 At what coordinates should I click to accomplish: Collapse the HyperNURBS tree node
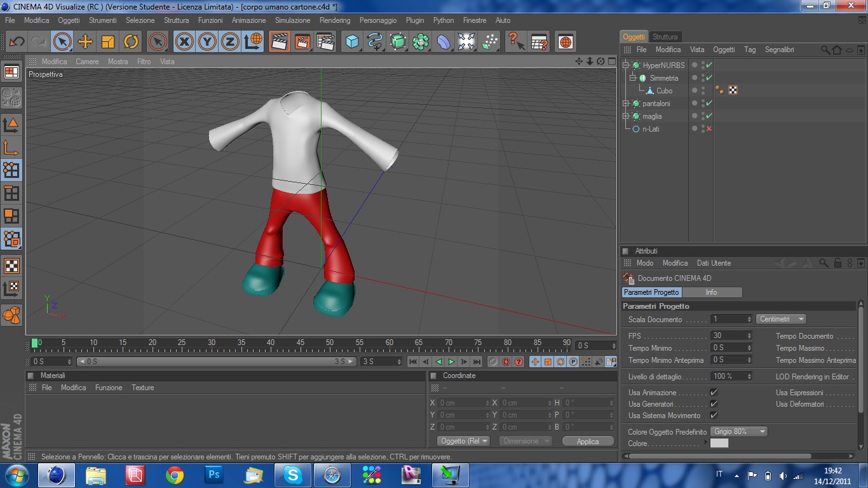[626, 65]
